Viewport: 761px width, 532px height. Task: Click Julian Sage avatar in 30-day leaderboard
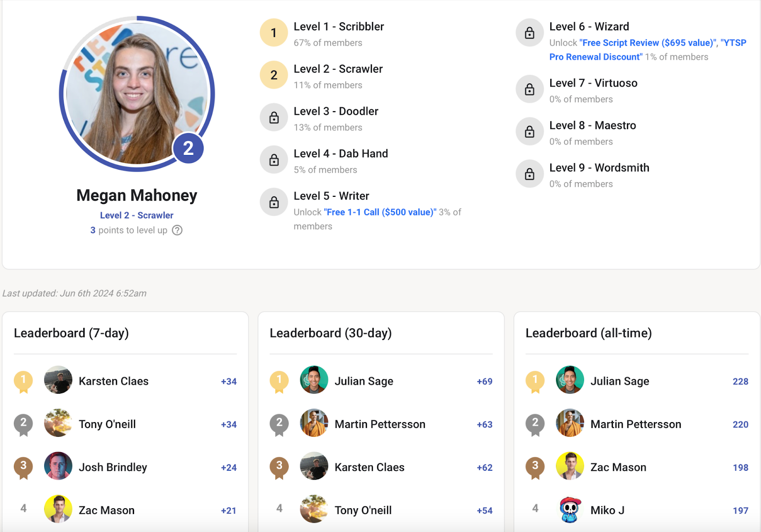pos(314,380)
